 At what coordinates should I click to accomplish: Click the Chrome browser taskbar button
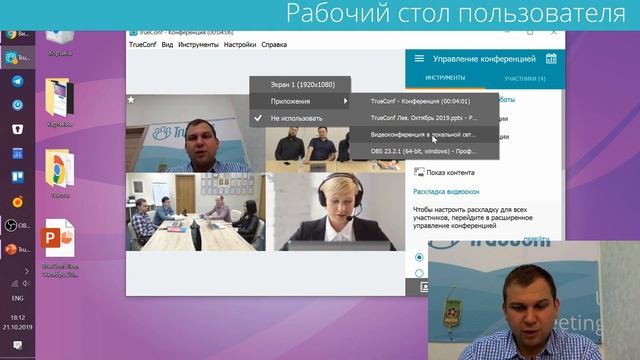pyautogui.click(x=17, y=35)
